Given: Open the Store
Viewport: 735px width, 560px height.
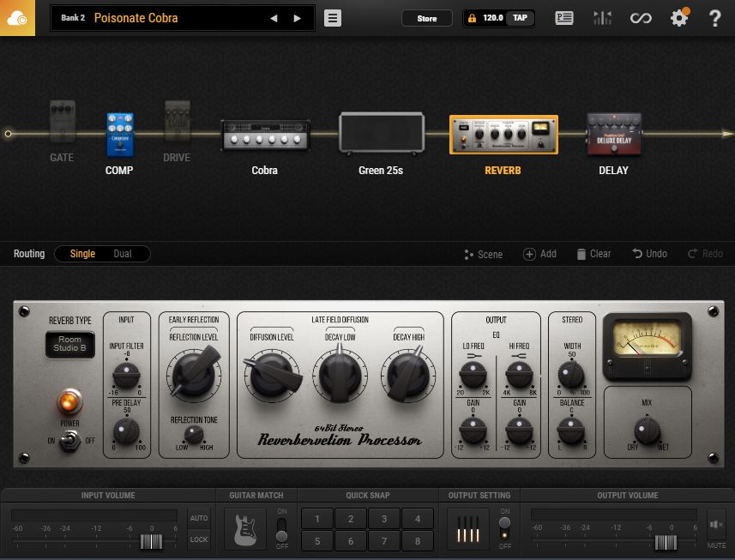Looking at the screenshot, I should coord(426,17).
